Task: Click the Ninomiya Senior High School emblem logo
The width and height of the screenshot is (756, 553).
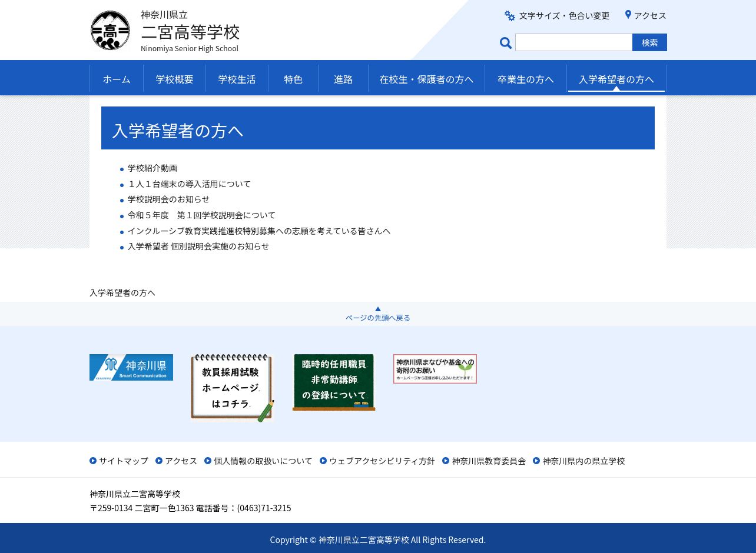Action: point(110,31)
